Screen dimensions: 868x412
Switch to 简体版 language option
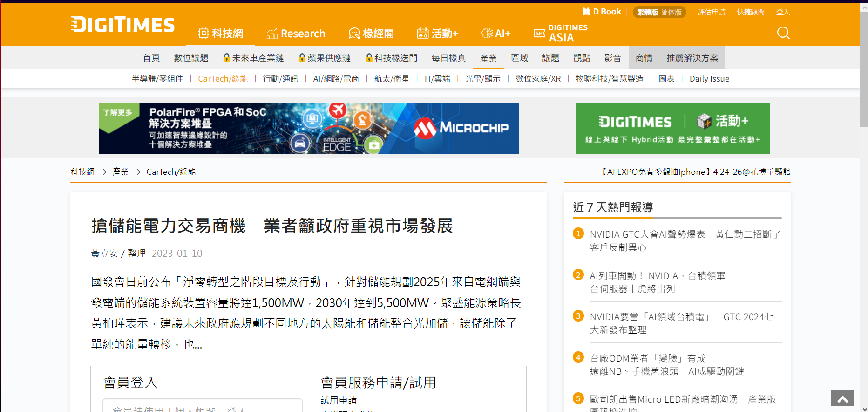671,13
